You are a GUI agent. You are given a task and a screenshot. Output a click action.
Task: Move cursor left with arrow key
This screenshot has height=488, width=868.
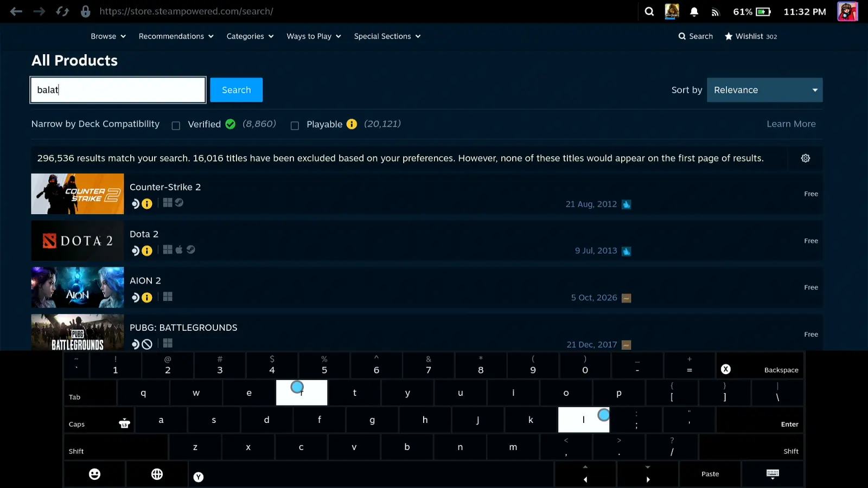coord(585,474)
